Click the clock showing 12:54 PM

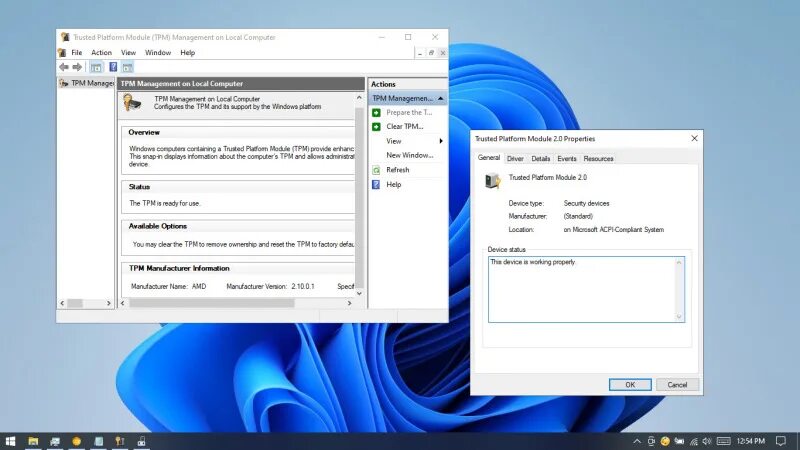(751, 441)
